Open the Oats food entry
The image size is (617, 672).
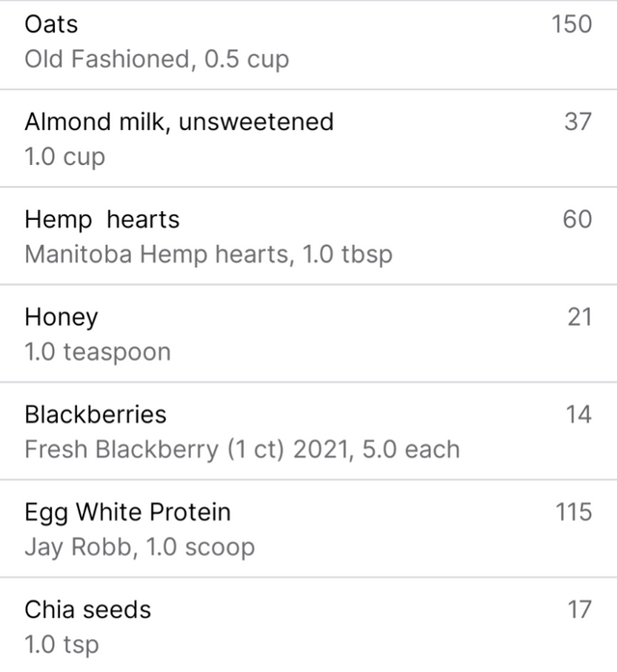coord(308,45)
